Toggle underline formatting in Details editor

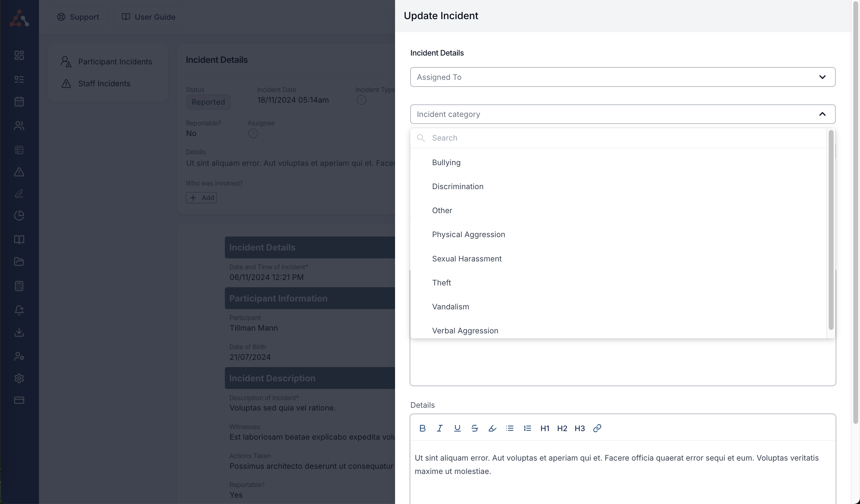(x=457, y=428)
